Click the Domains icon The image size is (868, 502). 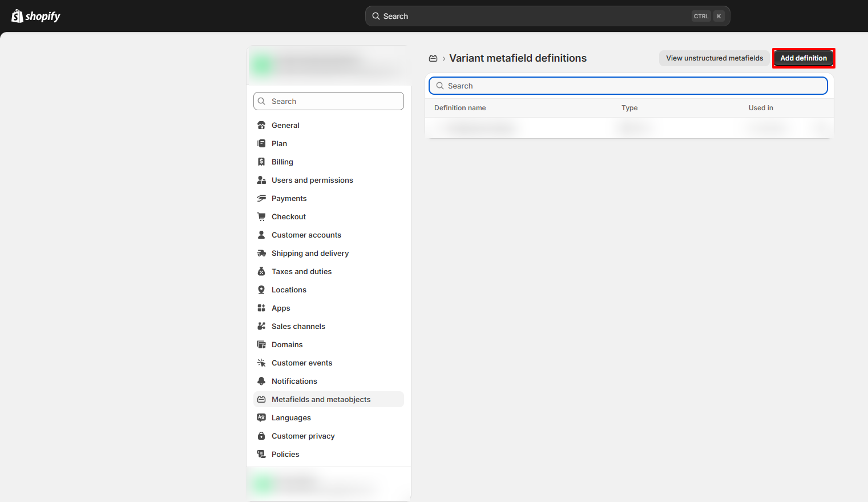coord(261,344)
